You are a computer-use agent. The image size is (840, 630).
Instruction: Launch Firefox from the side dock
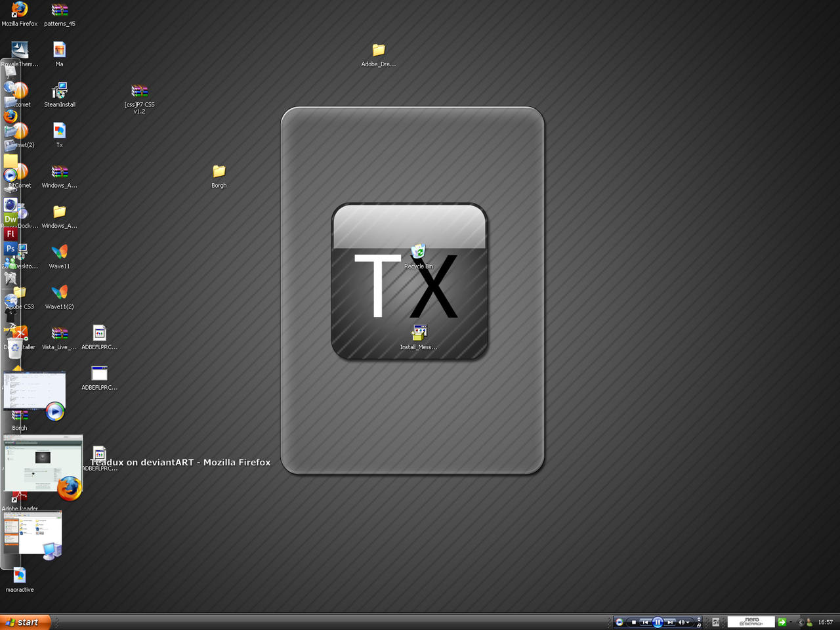click(x=10, y=116)
